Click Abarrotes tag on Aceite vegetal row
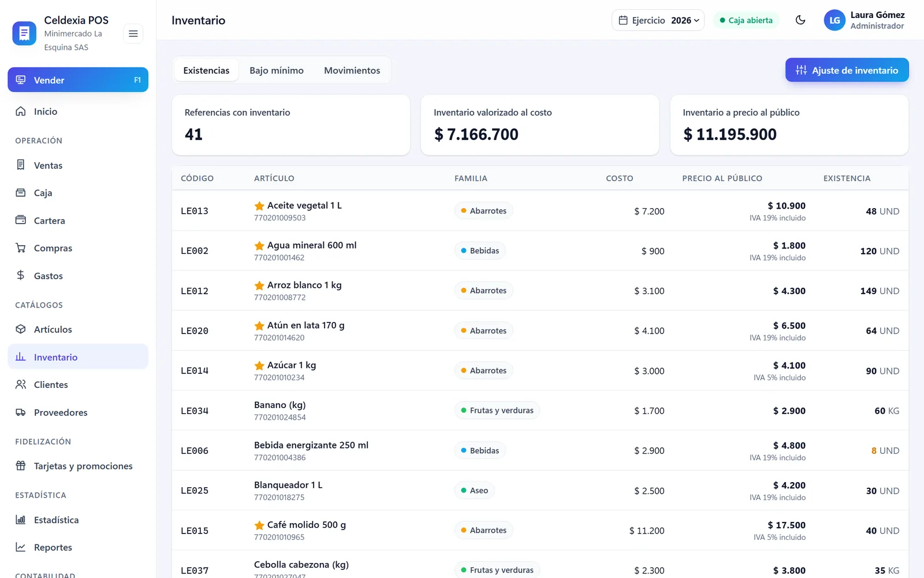 click(x=483, y=211)
